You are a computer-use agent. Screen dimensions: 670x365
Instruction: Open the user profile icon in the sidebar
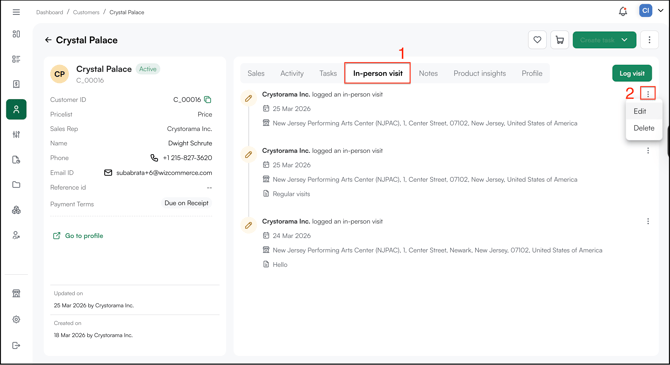click(x=16, y=235)
